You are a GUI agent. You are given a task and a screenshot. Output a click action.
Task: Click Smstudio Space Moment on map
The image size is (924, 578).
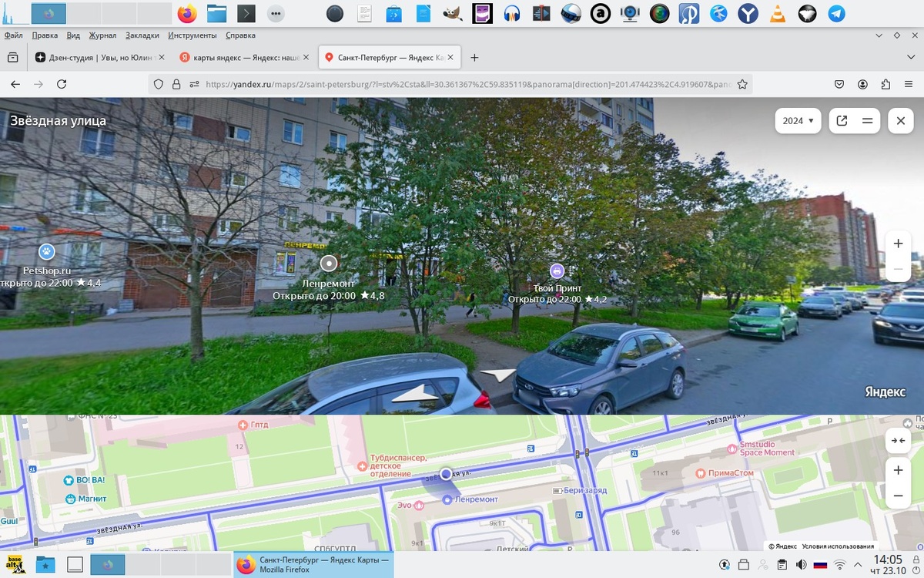[761, 448]
